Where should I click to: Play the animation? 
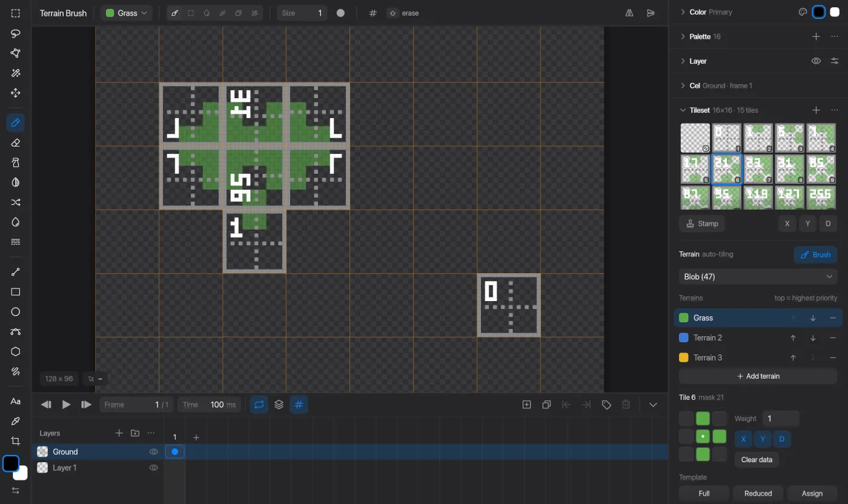[67, 405]
